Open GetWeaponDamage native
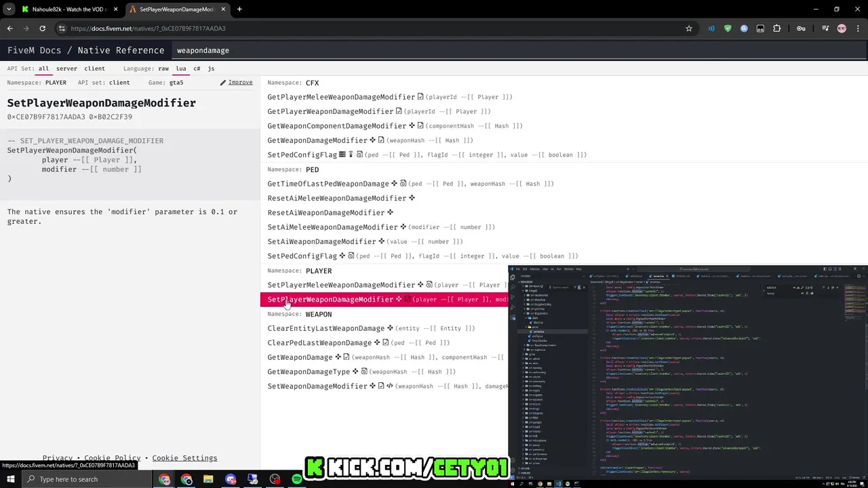868x488 pixels. [x=300, y=357]
